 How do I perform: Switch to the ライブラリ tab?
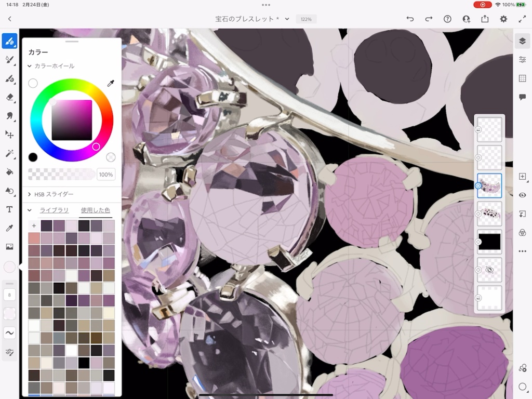(54, 210)
